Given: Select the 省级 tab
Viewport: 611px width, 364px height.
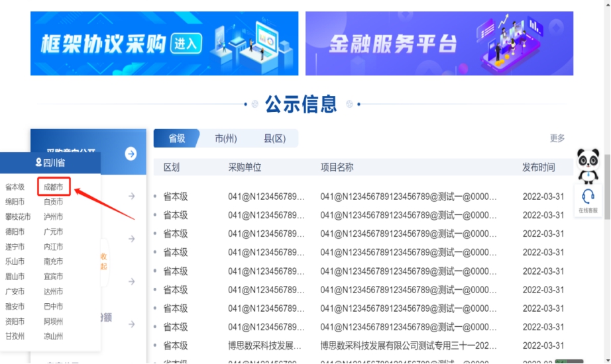Looking at the screenshot, I should (x=176, y=138).
